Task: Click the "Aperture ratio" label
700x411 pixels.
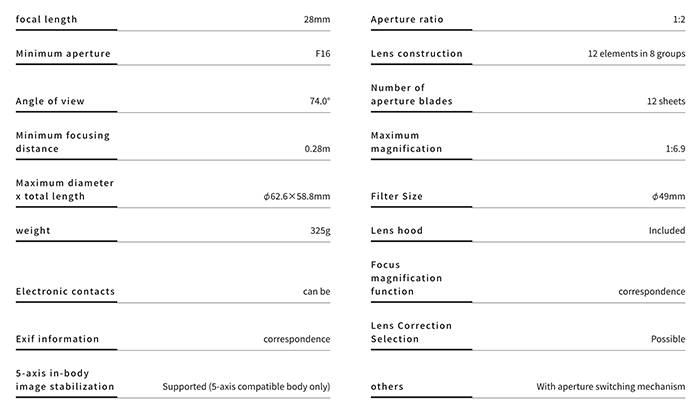Action: pyautogui.click(x=407, y=20)
